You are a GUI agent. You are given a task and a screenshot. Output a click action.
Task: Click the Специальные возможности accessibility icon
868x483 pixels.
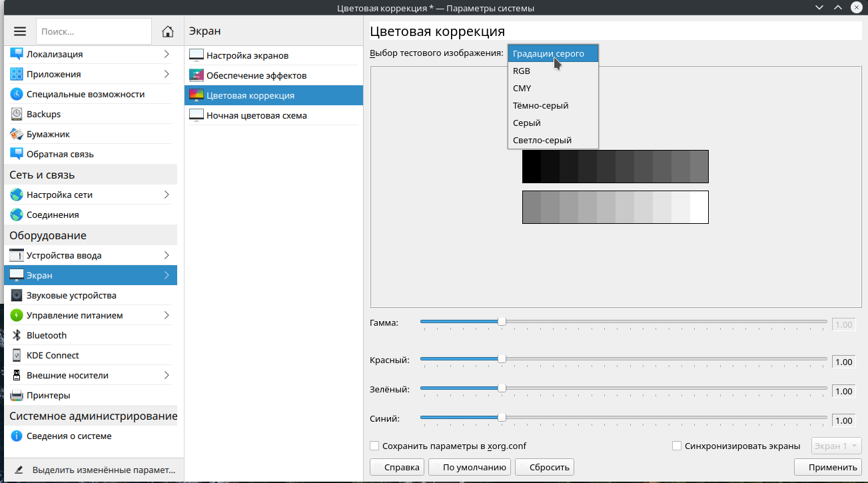(17, 94)
